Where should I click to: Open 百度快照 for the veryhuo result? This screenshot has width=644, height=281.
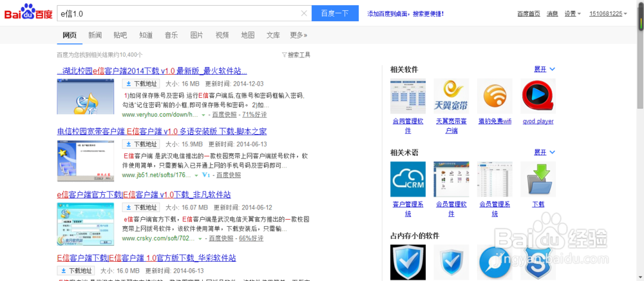click(225, 115)
